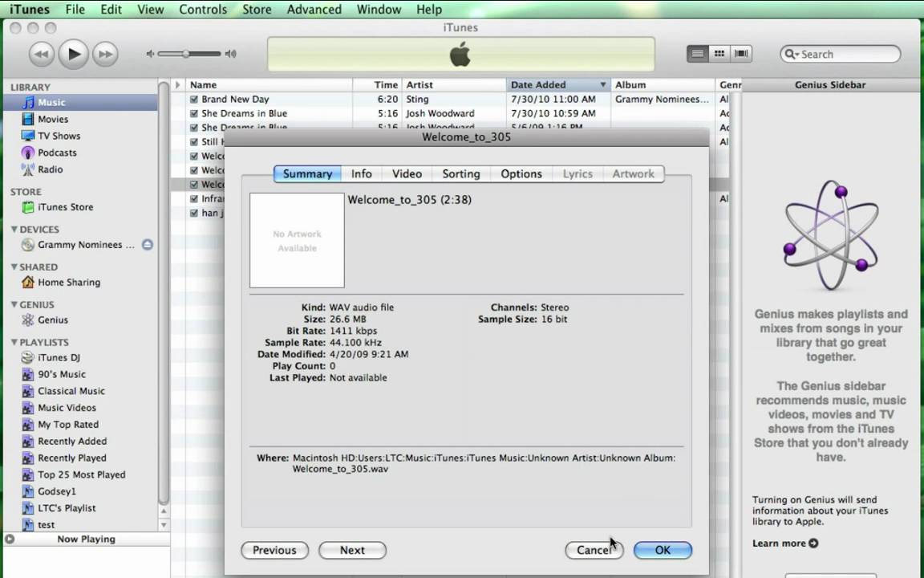Open the Summary tab
Screen dimensions: 924x578
click(307, 174)
